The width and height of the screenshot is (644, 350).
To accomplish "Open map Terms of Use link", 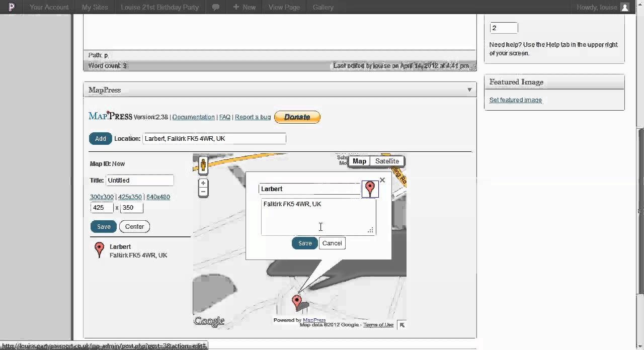I will tap(378, 325).
